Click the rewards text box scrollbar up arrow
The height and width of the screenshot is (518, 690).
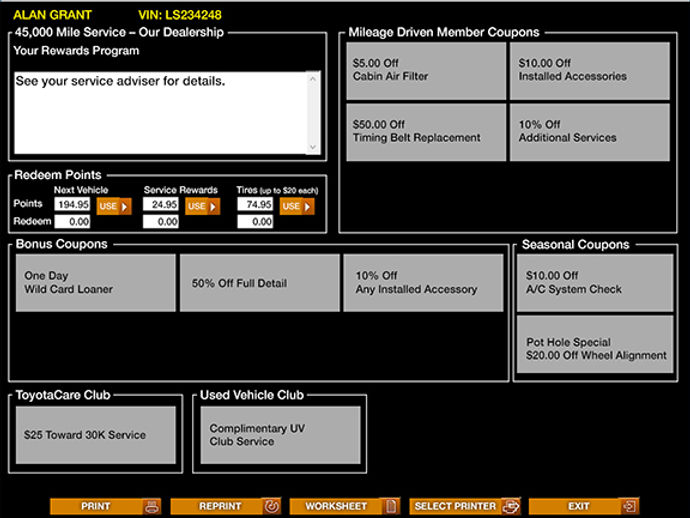(313, 79)
